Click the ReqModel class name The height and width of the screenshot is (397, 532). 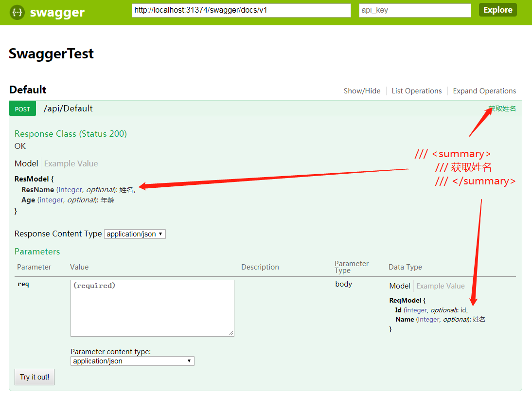(x=405, y=300)
